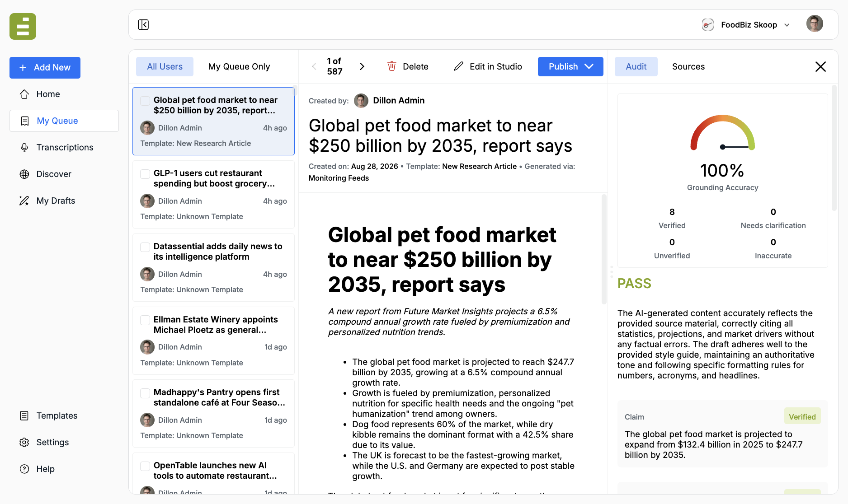The width and height of the screenshot is (848, 504).
Task: Switch to the Sources tab
Action: click(688, 66)
